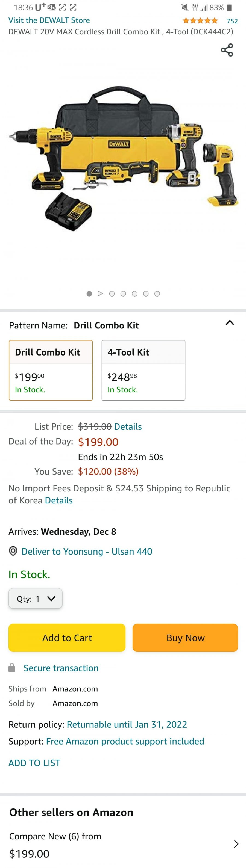Screen dimensions: 246x868
Task: Tap ADD TO LIST
Action: (34, 763)
